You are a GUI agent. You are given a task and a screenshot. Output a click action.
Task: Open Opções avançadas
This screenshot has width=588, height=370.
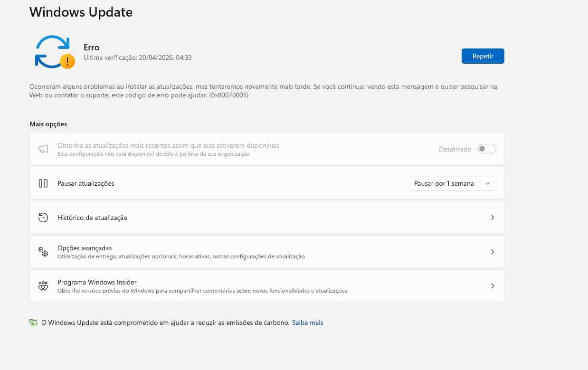coord(267,252)
